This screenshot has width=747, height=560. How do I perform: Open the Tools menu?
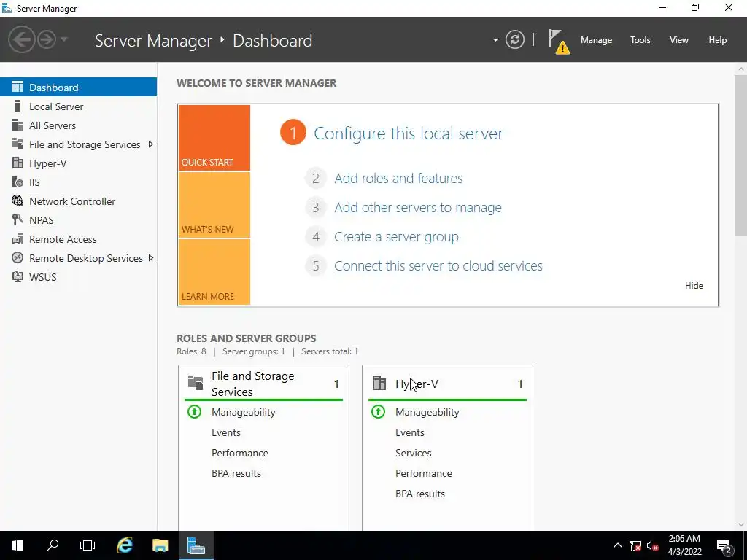640,40
